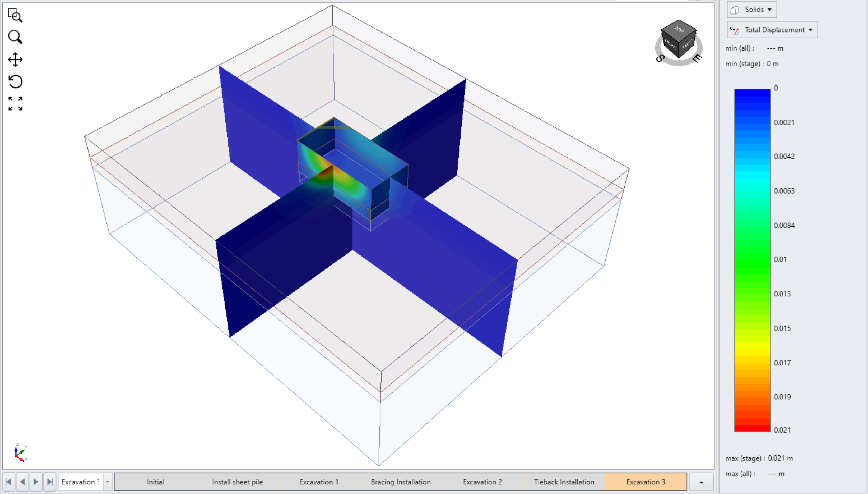Click the max (stage) 0.021 m text
The width and height of the screenshot is (868, 494).
click(x=759, y=458)
